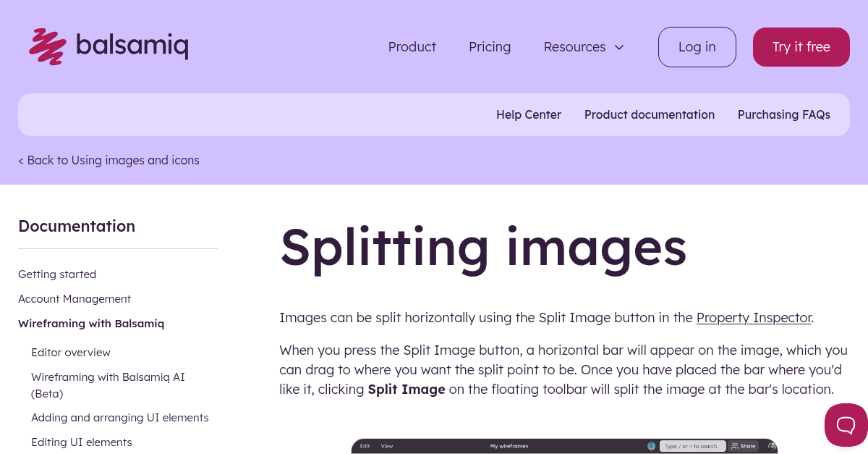
Task: Open the Edit menu in the wireframe editor
Action: pos(365,446)
